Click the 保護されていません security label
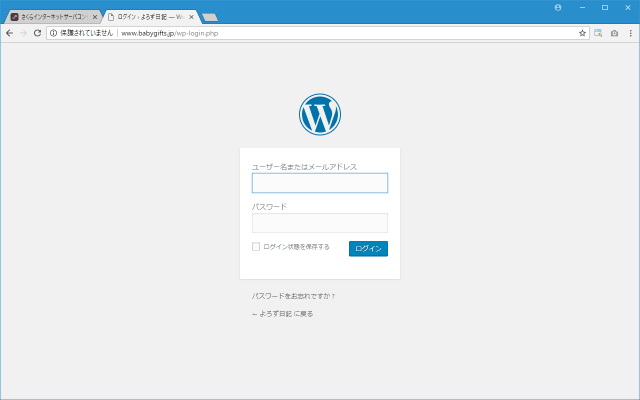640x400 pixels. pyautogui.click(x=86, y=33)
